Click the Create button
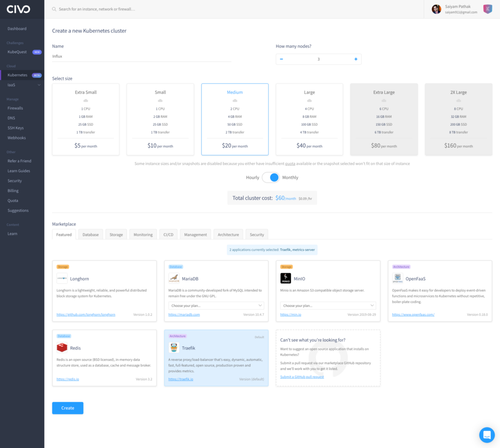Viewport: 500px width, 448px height. [67, 408]
